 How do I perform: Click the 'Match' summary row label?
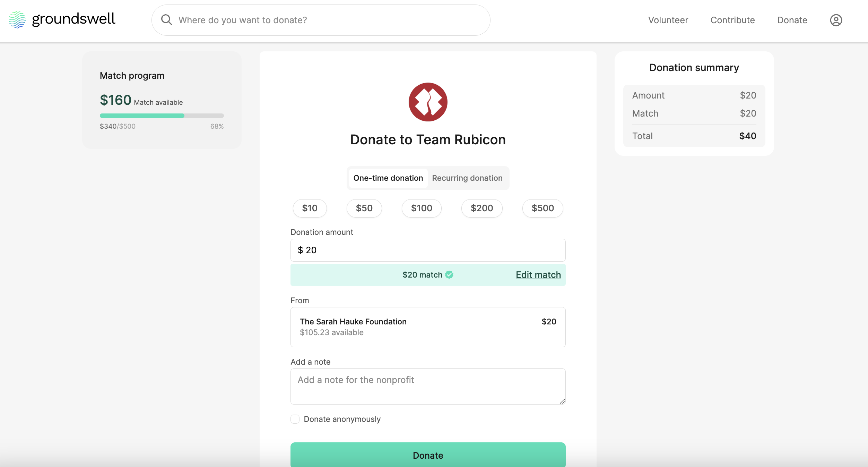click(645, 113)
